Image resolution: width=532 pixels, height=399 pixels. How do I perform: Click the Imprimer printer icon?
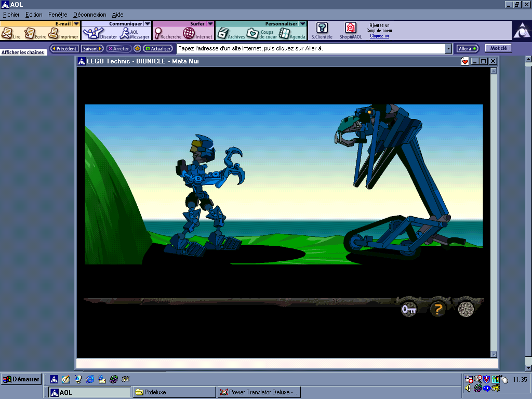click(x=63, y=33)
